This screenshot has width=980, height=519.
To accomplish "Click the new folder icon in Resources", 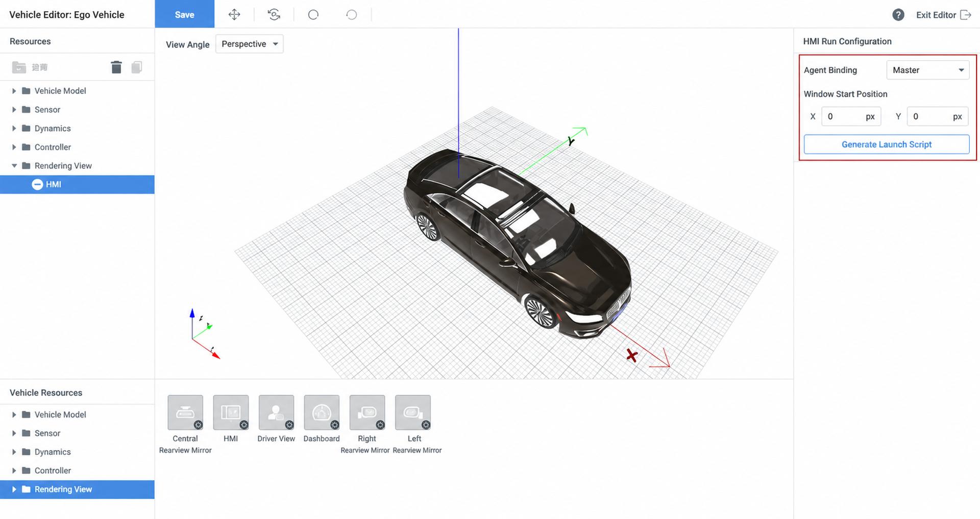I will [19, 67].
